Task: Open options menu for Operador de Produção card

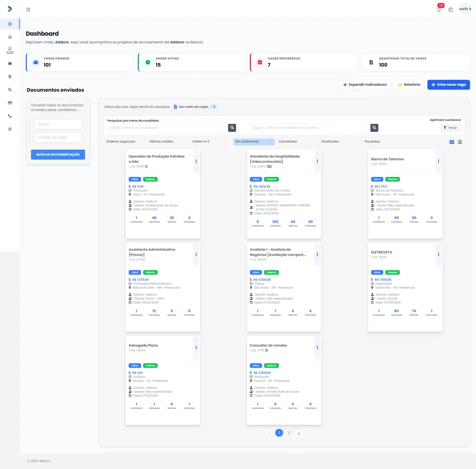Action: pyautogui.click(x=196, y=161)
